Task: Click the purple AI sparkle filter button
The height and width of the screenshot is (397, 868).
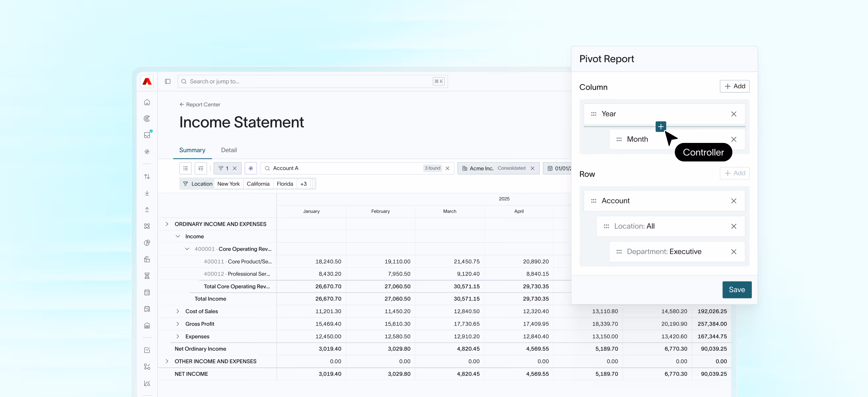Action: [x=251, y=168]
